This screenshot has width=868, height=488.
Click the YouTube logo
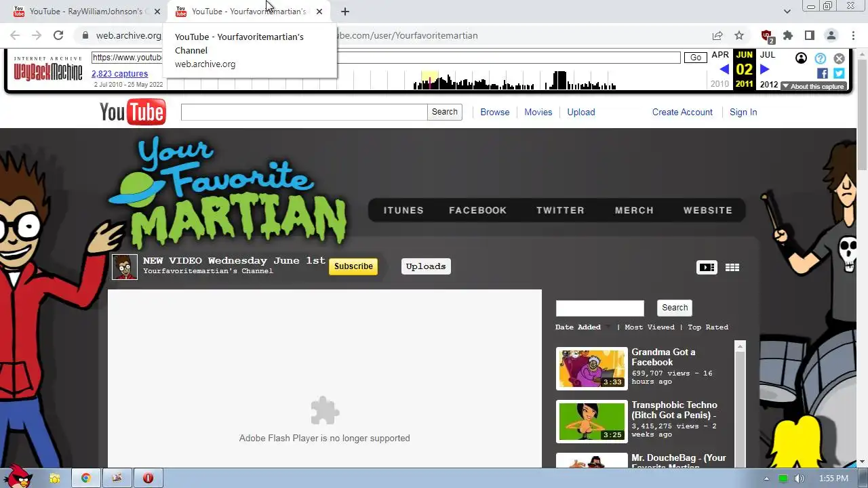[132, 113]
